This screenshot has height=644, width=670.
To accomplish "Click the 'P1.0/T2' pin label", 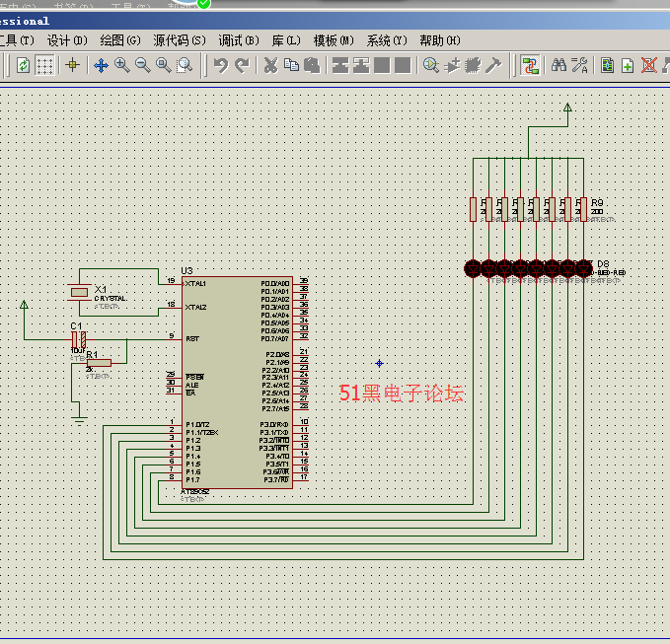I will [197, 424].
